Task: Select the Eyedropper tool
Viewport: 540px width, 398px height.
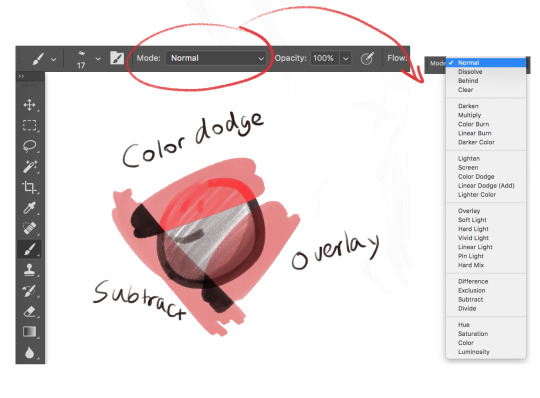Action: pos(30,208)
